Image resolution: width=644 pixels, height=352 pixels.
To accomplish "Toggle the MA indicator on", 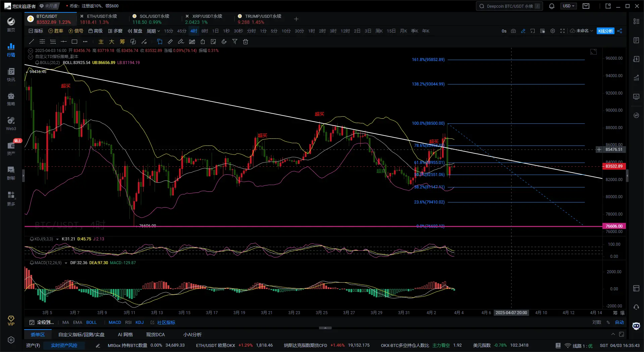I will click(65, 322).
